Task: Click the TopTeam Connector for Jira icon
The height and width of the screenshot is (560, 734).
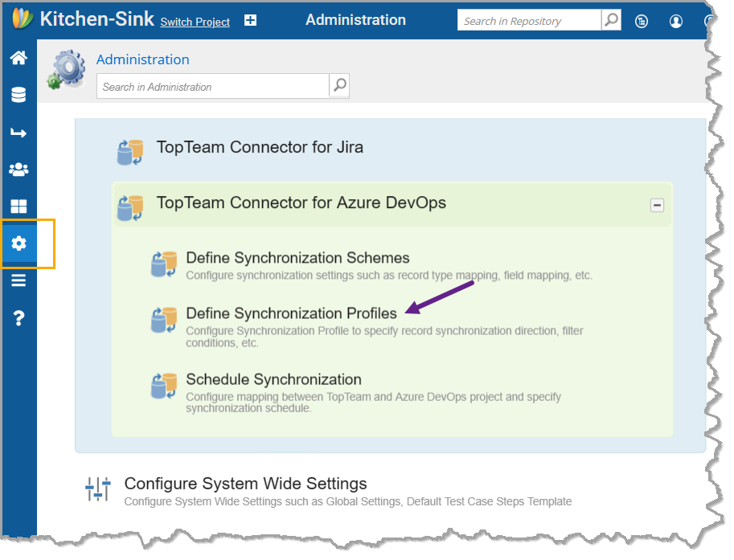Action: click(129, 152)
